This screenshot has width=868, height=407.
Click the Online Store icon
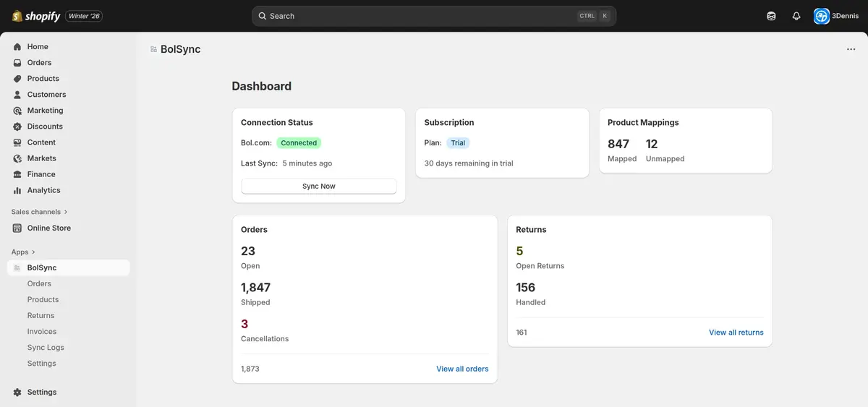point(17,228)
